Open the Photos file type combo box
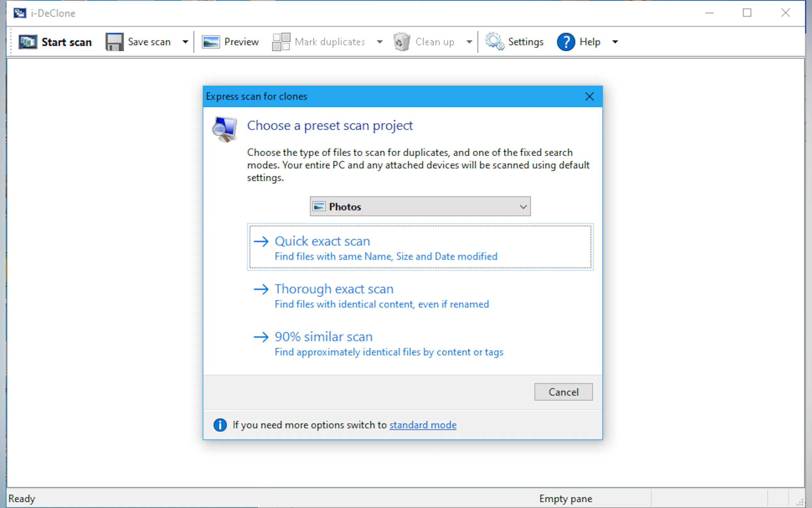The image size is (812, 508). [x=420, y=206]
